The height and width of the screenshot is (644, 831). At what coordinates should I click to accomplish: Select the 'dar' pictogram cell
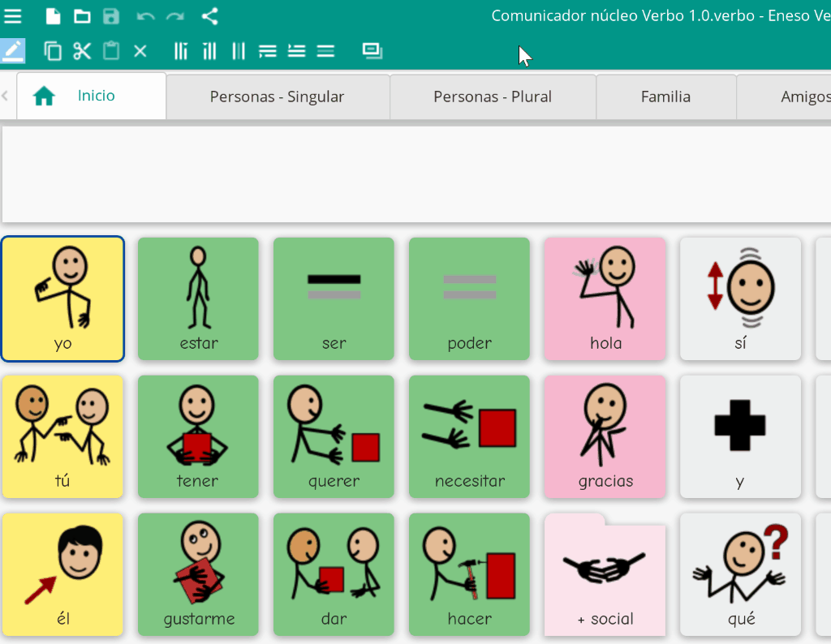point(334,574)
